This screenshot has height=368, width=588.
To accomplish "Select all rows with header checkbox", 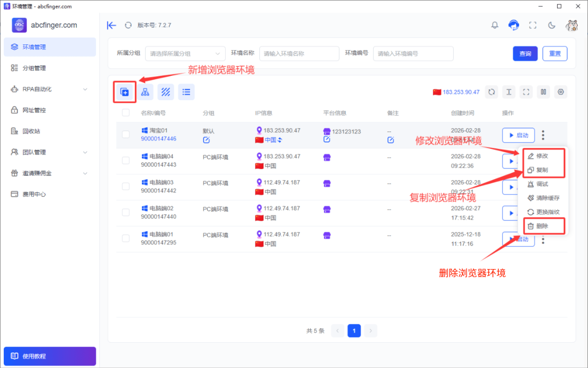I will point(126,113).
